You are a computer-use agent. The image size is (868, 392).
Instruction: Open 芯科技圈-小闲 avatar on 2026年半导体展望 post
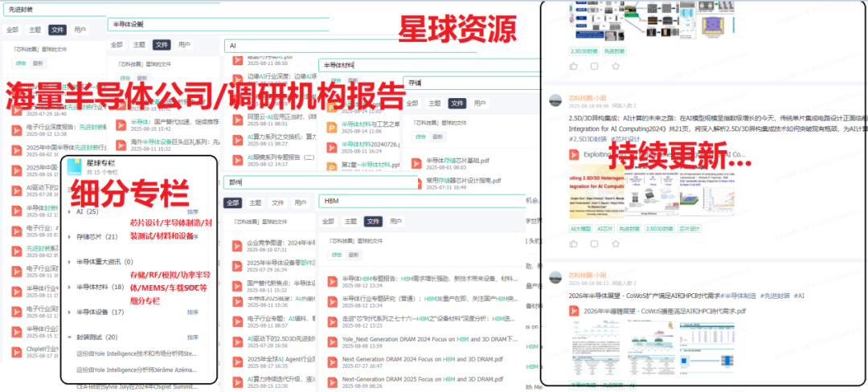tap(555, 278)
